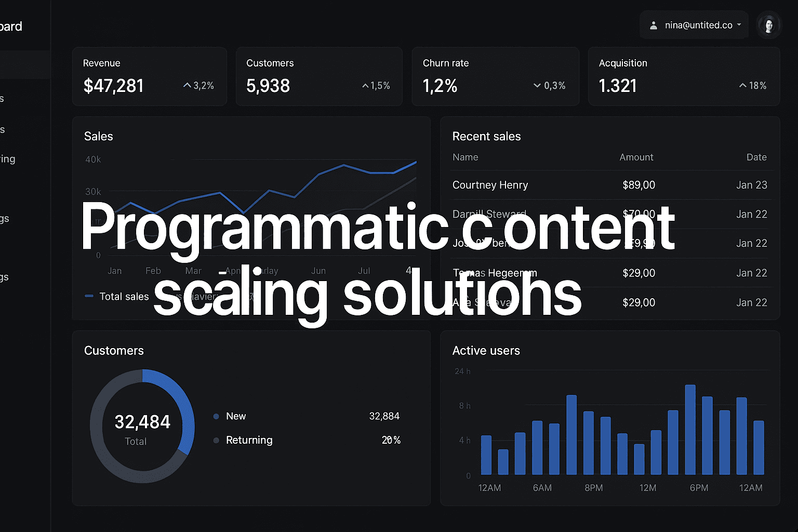Click the Sales chart heading

[99, 136]
